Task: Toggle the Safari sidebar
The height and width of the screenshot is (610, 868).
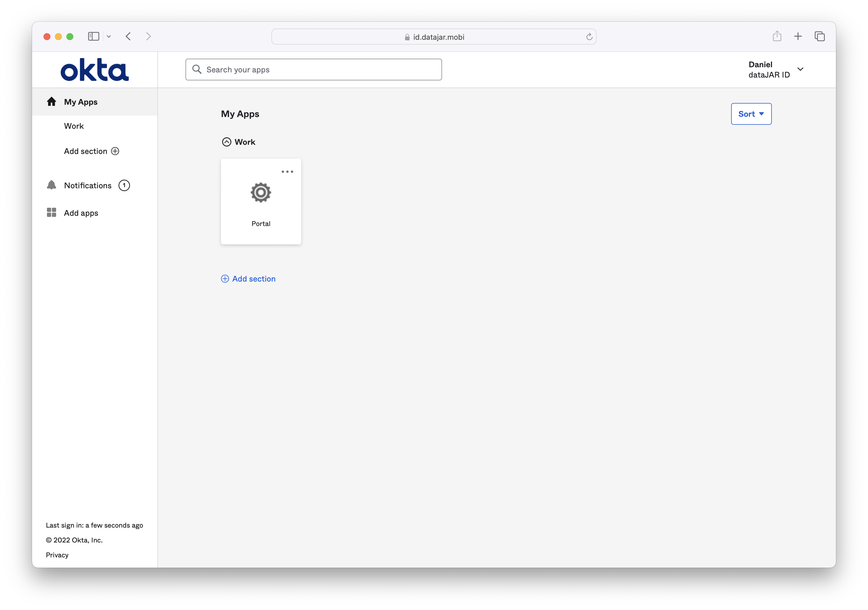Action: pos(93,36)
